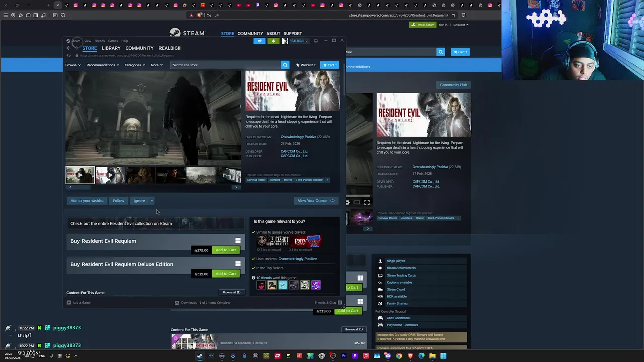This screenshot has width=644, height=362.
Task: Click browser hamburger menu icon
Action: point(6,15)
